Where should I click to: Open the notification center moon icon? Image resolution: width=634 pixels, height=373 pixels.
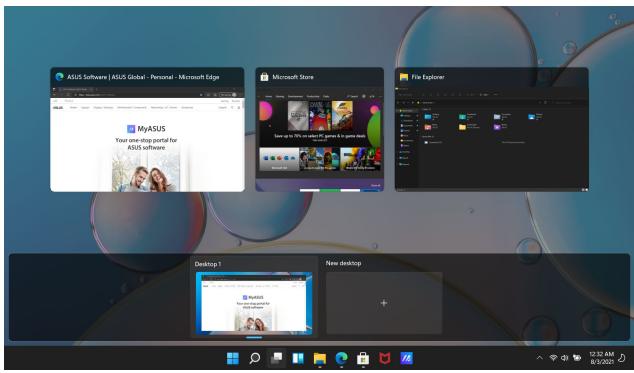coord(623,358)
